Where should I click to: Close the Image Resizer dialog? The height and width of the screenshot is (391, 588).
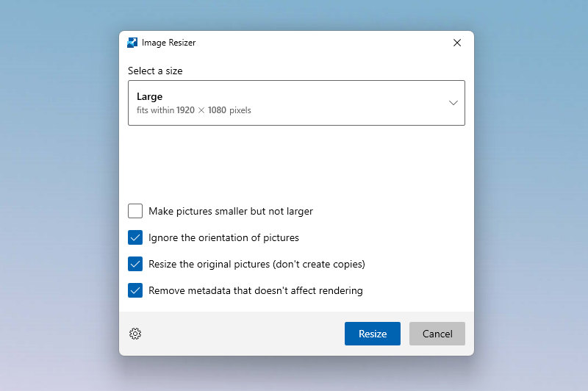[x=457, y=43]
